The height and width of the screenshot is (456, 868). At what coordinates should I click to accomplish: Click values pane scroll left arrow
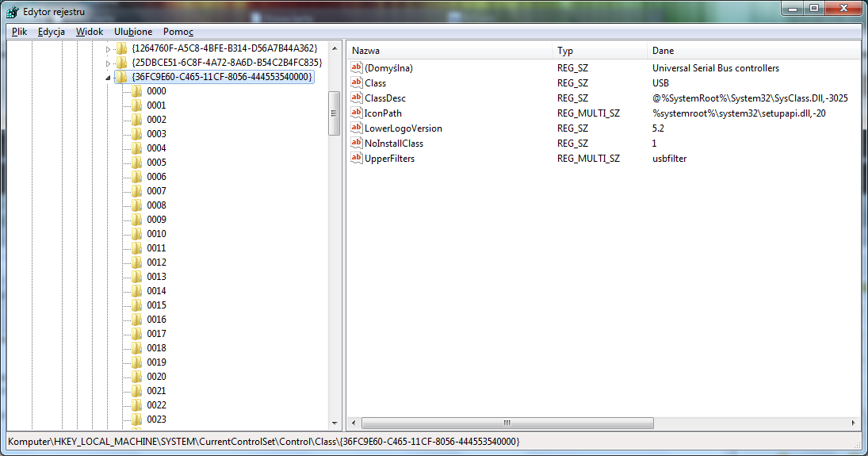354,423
